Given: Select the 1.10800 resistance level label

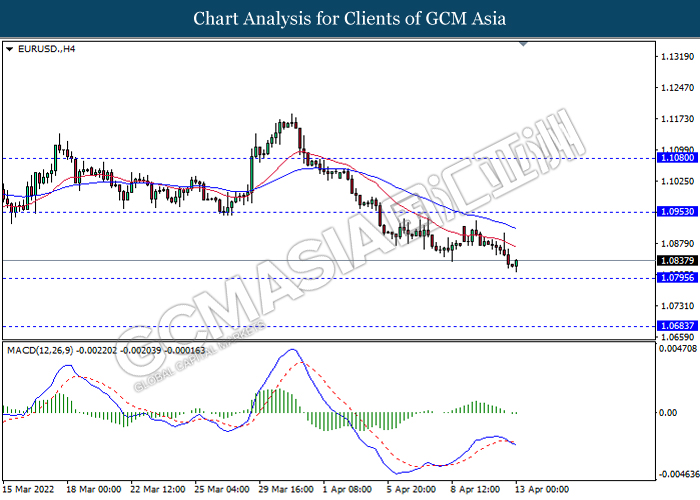Looking at the screenshot, I should [677, 158].
